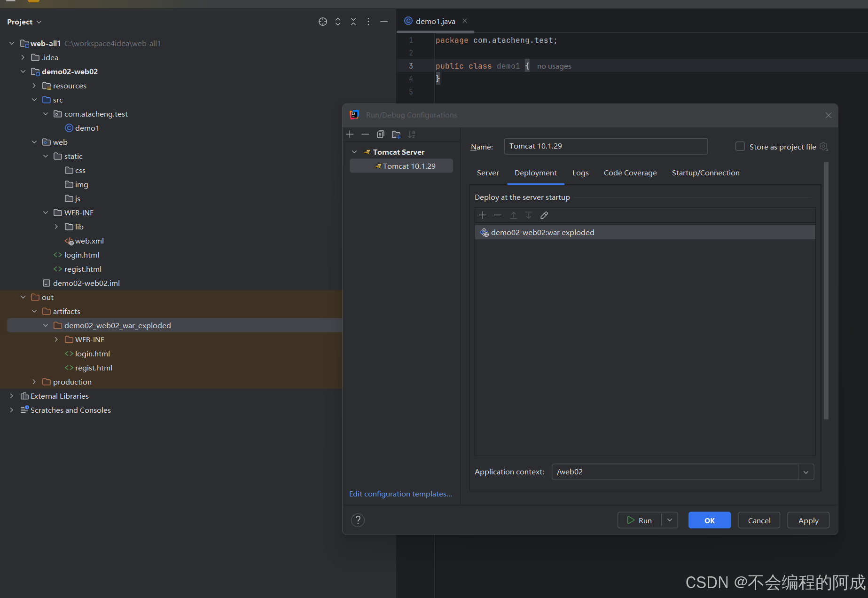868x598 pixels.
Task: Select Tomcat 10.1.29 configuration in list
Action: click(x=401, y=166)
